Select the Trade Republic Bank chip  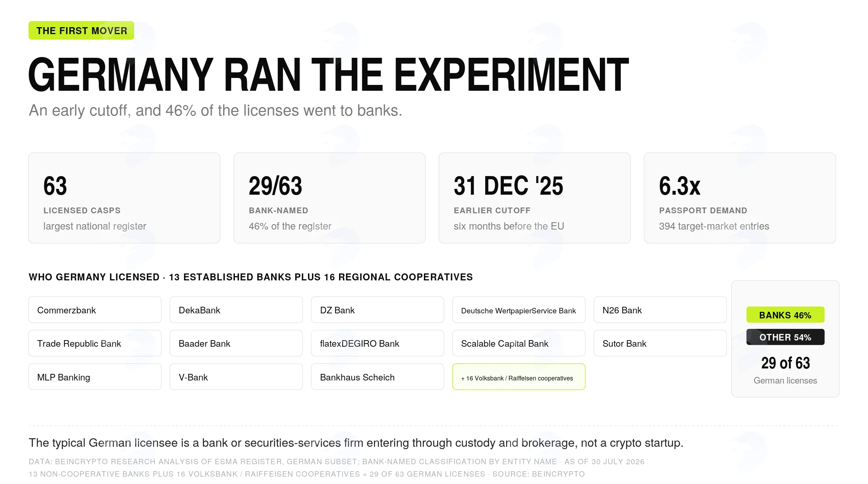click(95, 343)
